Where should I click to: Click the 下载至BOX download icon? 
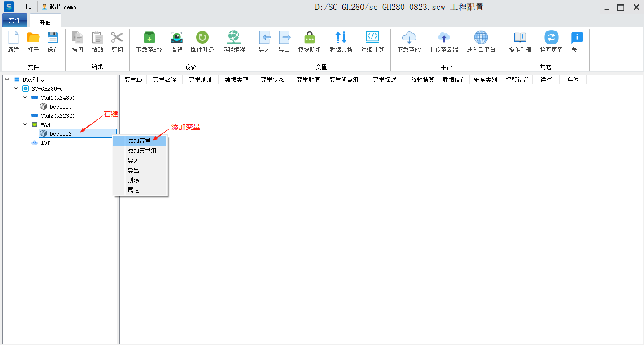[149, 38]
